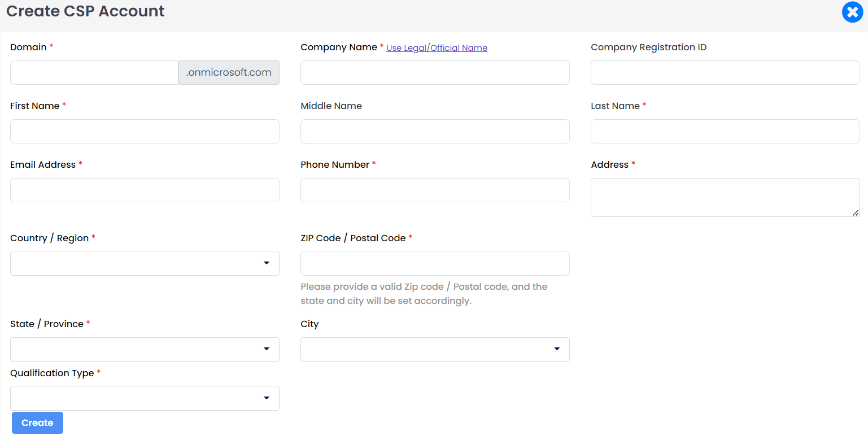Click the State / Province label
868x435 pixels.
click(47, 324)
